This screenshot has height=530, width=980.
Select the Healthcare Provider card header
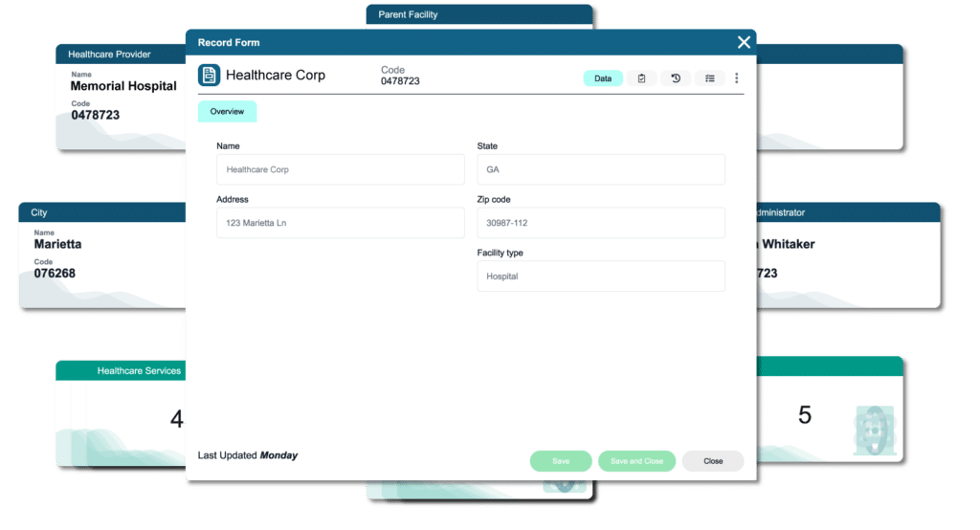point(121,54)
